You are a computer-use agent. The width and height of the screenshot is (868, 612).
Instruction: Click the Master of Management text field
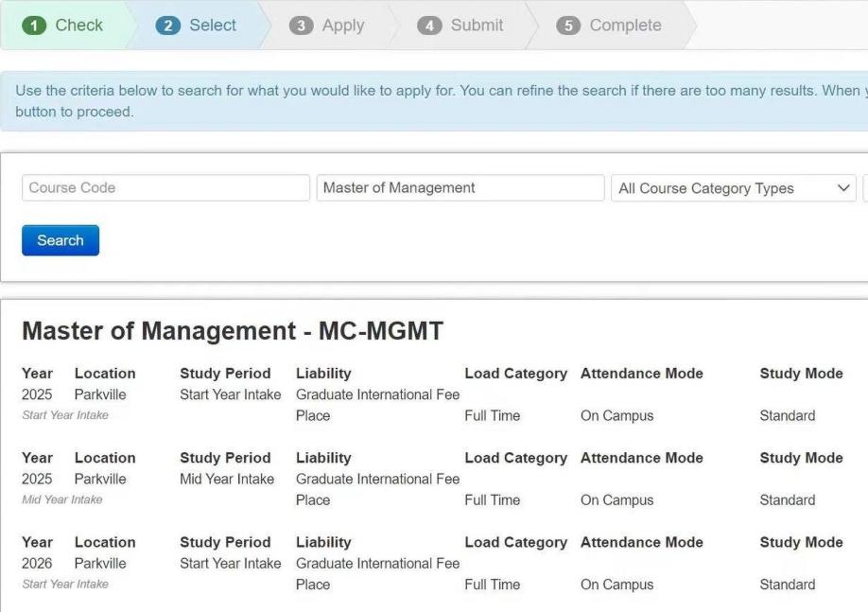(460, 187)
